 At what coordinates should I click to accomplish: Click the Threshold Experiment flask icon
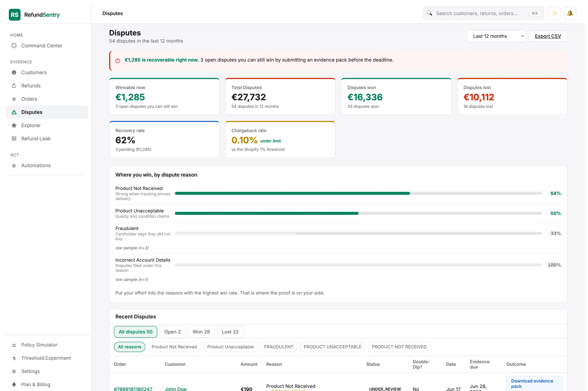[14, 358]
